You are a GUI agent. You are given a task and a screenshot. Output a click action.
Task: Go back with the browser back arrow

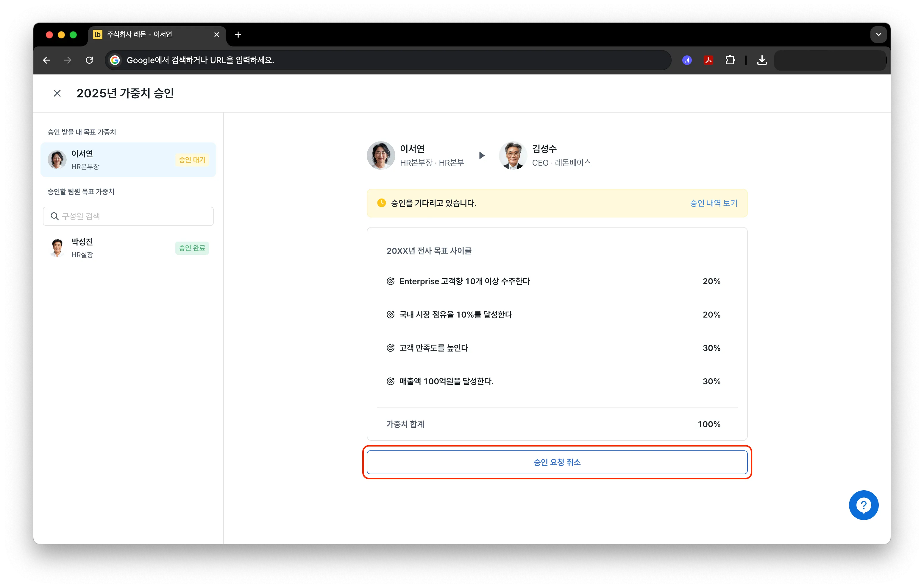point(46,60)
